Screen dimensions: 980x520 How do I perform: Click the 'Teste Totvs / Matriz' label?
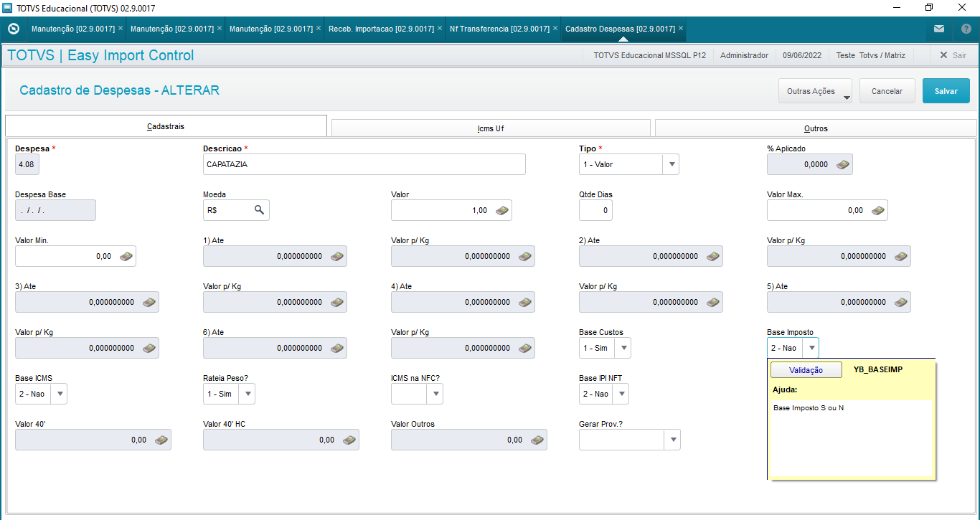pos(870,55)
